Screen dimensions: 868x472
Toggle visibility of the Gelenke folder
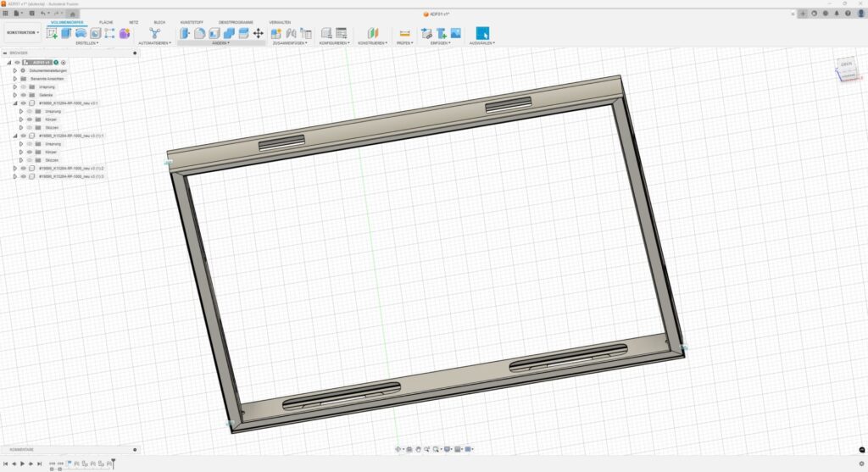pyautogui.click(x=24, y=95)
